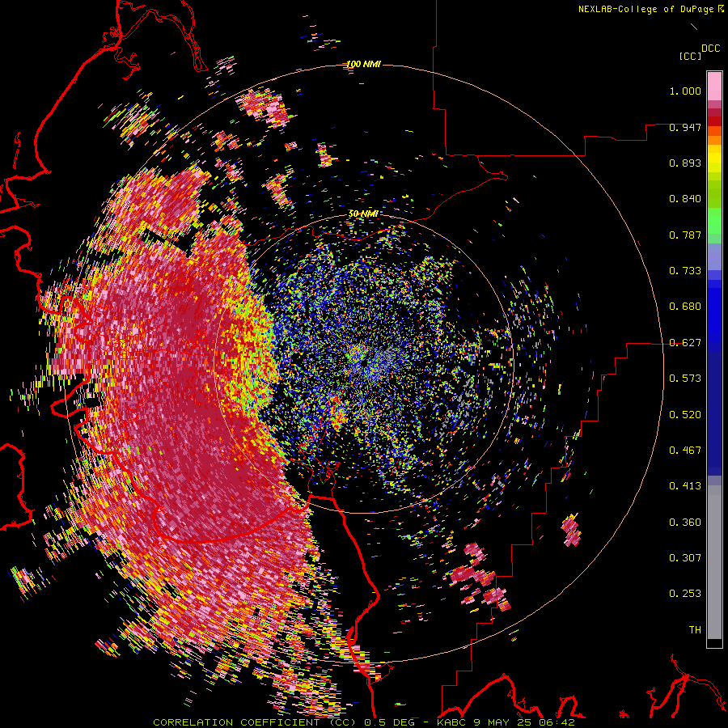The image size is (728, 728).
Task: Select the 1.000 legend value
Action: coord(685,91)
